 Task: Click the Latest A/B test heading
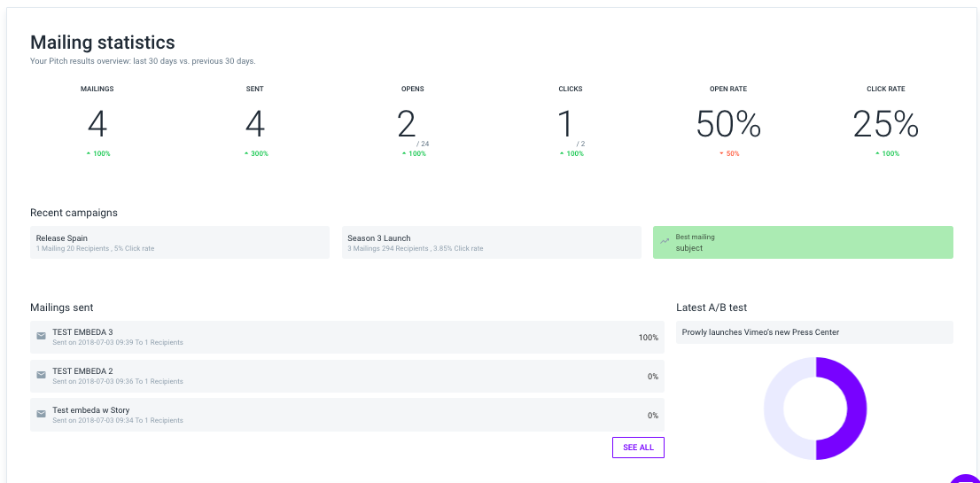pyautogui.click(x=712, y=308)
